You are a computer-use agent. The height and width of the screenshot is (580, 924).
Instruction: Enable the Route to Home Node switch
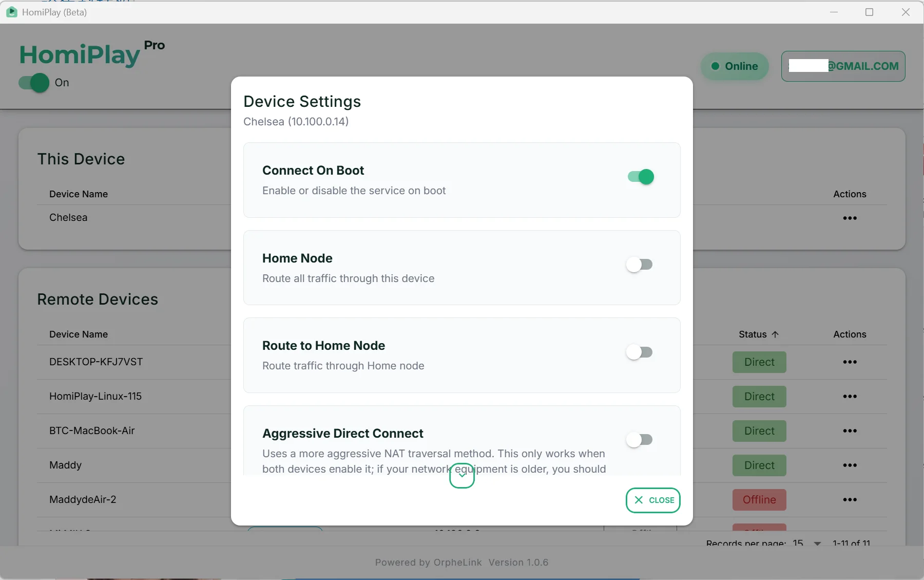coord(640,352)
